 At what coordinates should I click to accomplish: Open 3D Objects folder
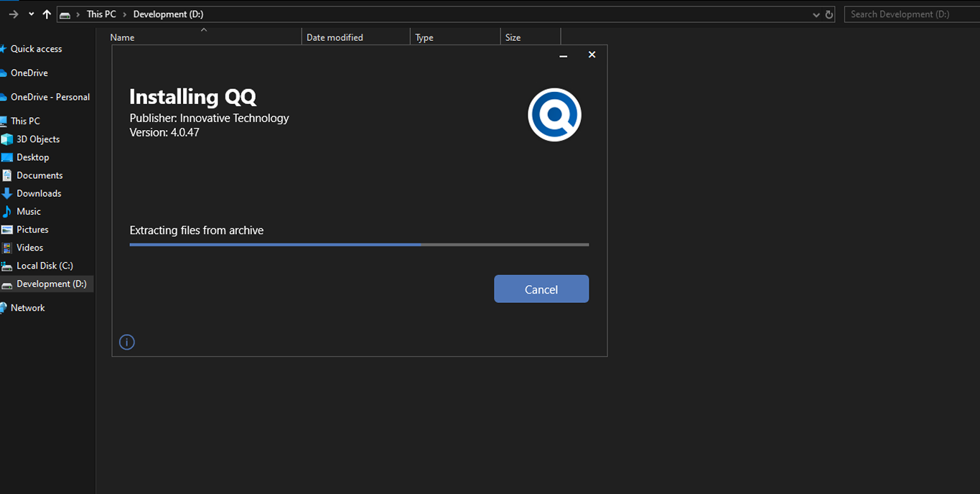38,139
